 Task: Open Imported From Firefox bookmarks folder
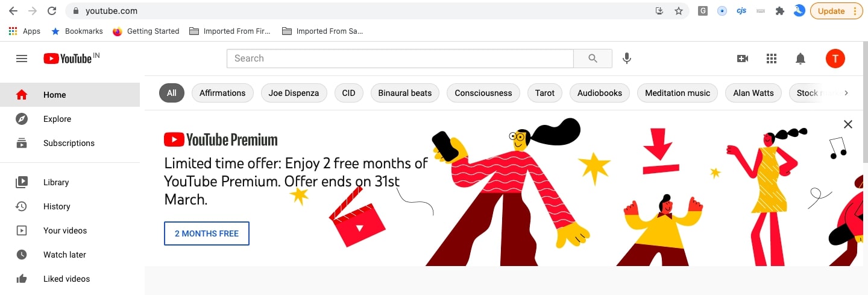point(230,31)
